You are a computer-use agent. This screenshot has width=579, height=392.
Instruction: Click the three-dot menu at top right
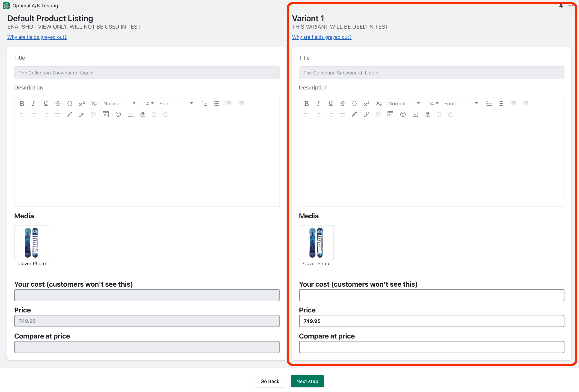pyautogui.click(x=570, y=6)
